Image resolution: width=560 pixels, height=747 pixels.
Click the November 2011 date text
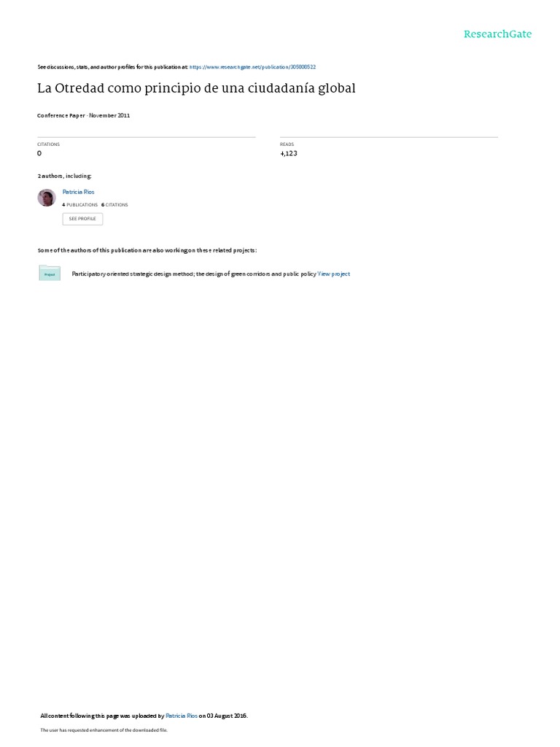[x=109, y=115]
